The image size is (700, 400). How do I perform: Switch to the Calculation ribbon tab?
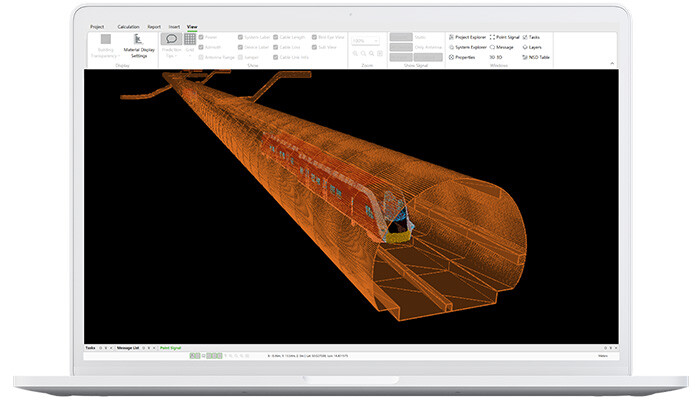pyautogui.click(x=128, y=27)
